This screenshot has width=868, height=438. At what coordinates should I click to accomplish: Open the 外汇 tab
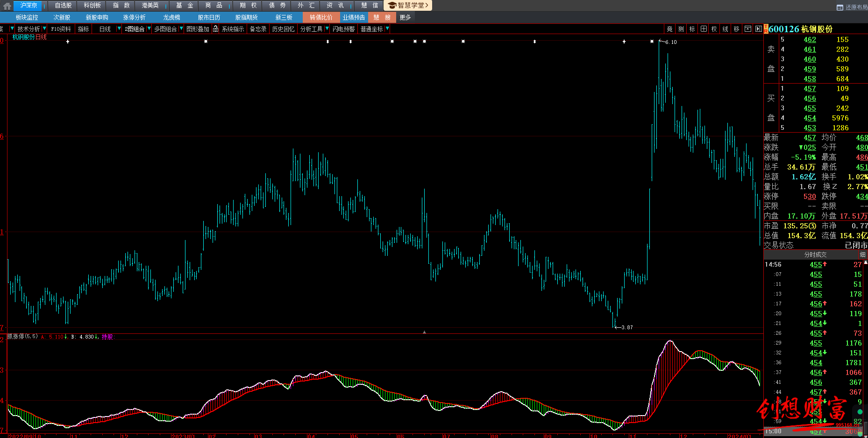tap(306, 6)
